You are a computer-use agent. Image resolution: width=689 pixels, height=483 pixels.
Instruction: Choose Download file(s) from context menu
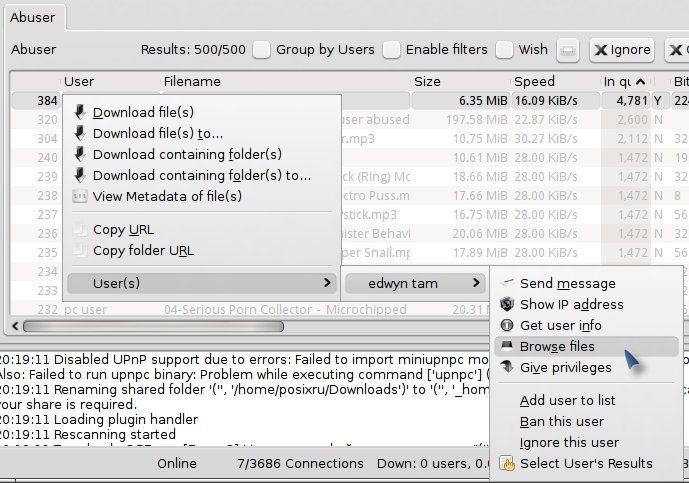202,112
